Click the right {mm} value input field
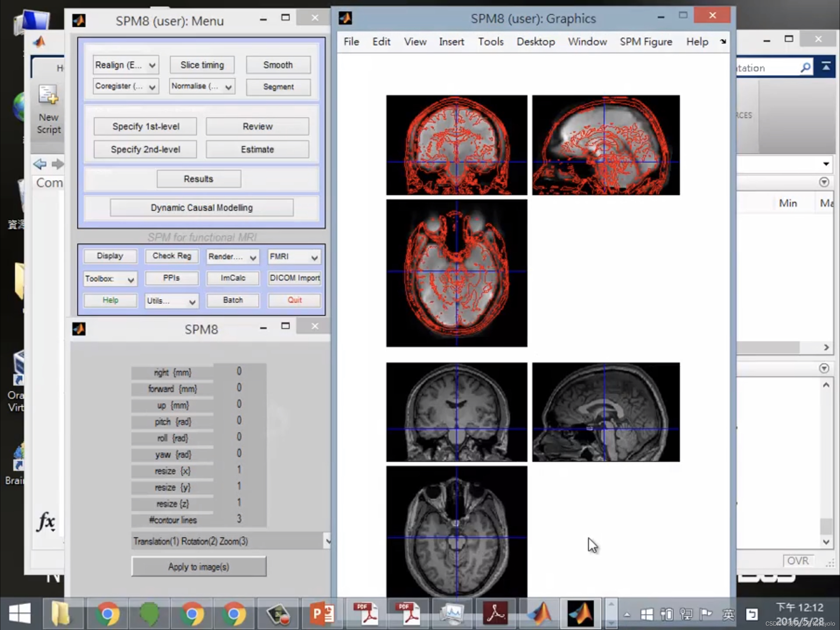Viewport: 840px width, 630px height. pos(239,371)
